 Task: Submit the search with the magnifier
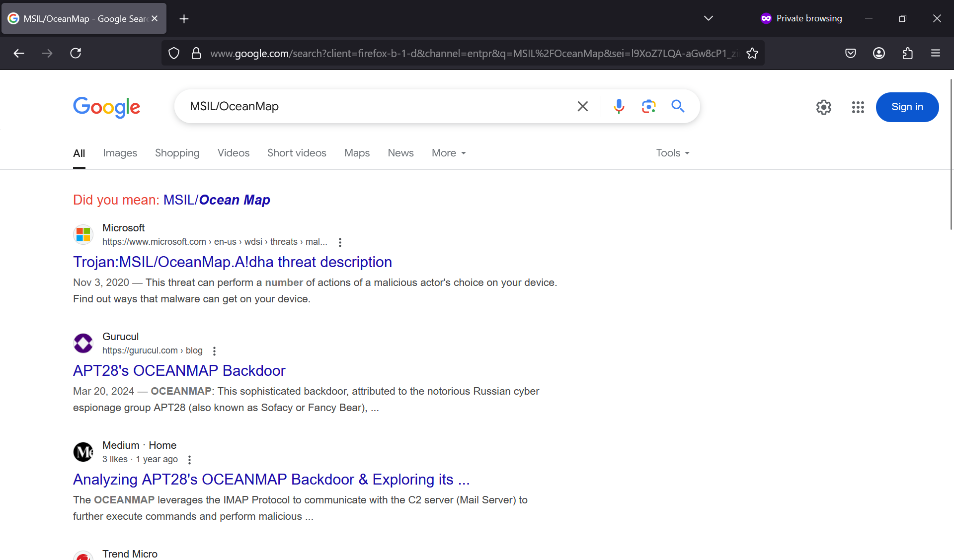click(678, 106)
